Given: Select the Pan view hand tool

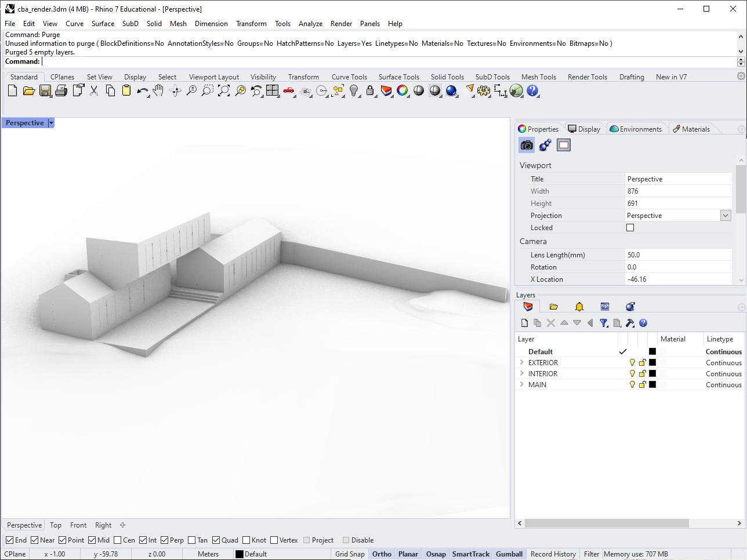Looking at the screenshot, I should coord(158,90).
